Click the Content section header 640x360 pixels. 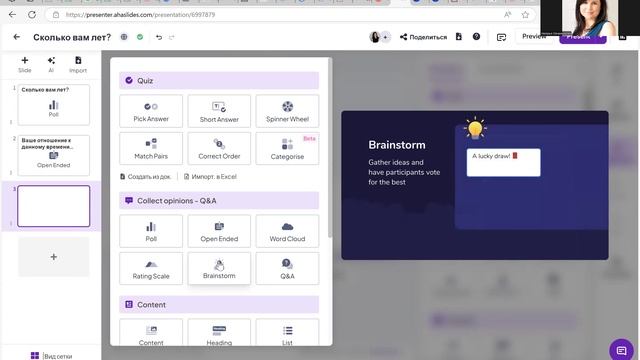pyautogui.click(x=219, y=304)
